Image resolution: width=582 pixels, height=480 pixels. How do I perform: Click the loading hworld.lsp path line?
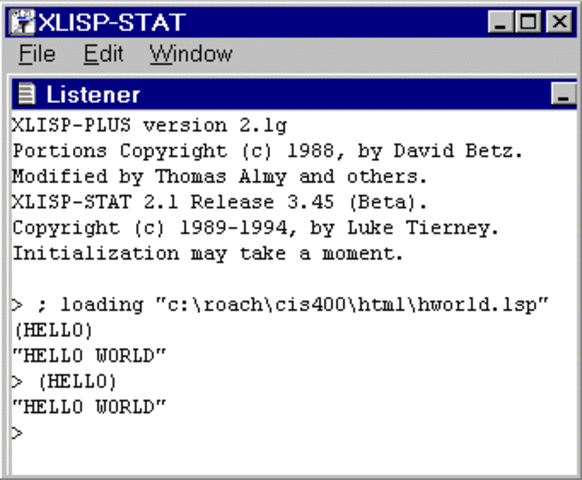(x=280, y=305)
